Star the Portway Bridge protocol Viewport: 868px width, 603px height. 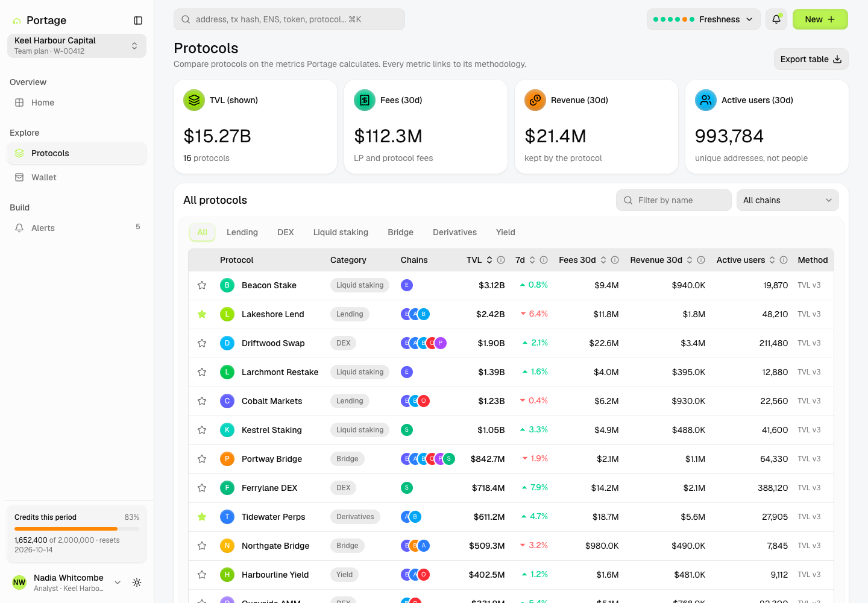click(x=202, y=459)
